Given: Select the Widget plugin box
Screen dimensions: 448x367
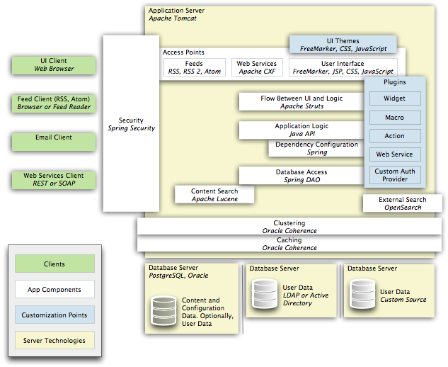Looking at the screenshot, I should 395,99.
